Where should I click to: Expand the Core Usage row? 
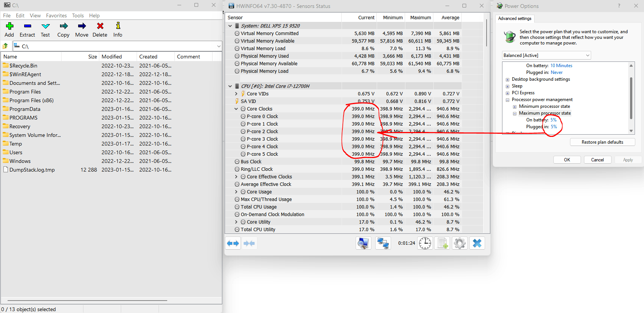pyautogui.click(x=236, y=192)
